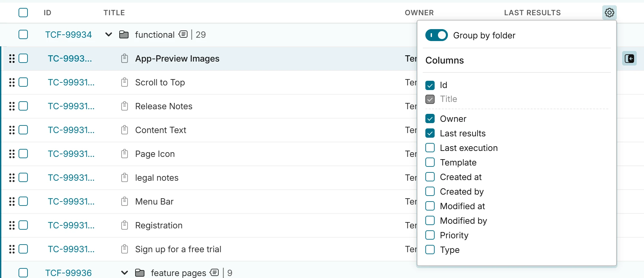Click the folder icon beside feature pages
This screenshot has width=644, height=278.
140,273
